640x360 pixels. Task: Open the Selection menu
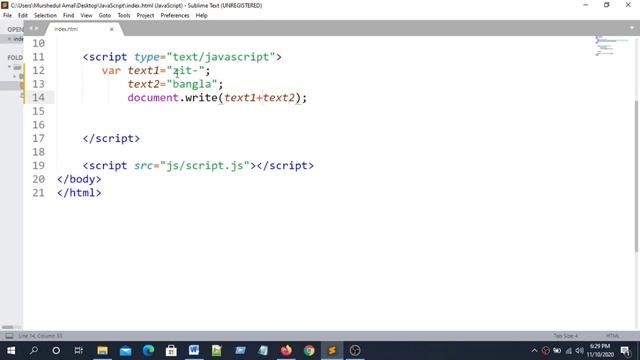tap(45, 16)
